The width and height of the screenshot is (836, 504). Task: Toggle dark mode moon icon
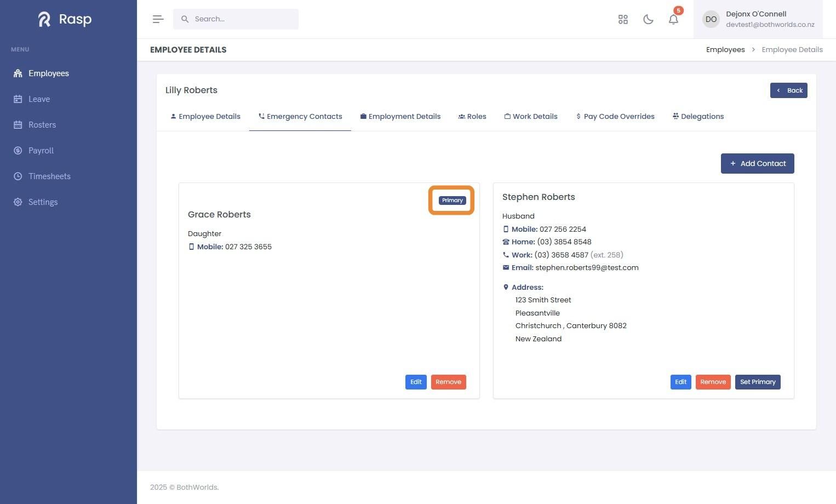648,19
